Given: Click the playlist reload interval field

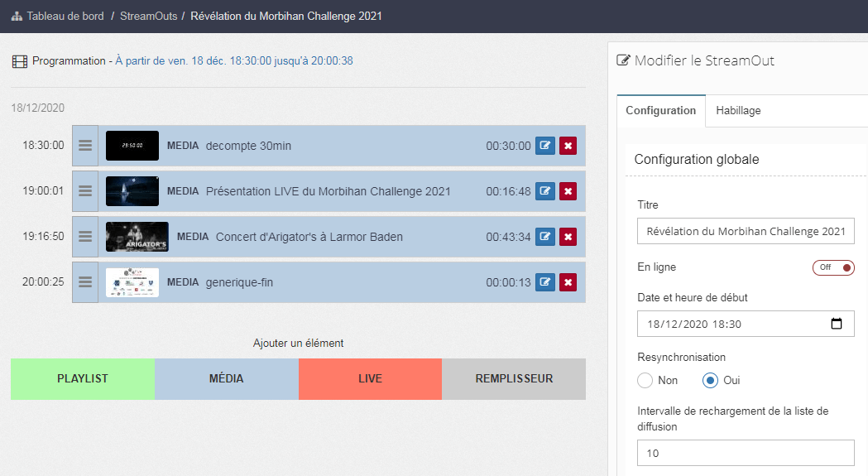Looking at the screenshot, I should tap(746, 453).
